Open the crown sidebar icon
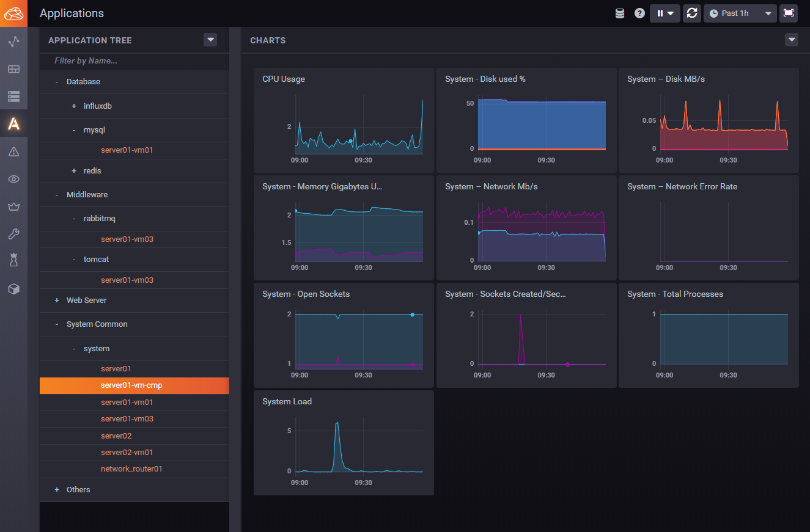 [x=13, y=206]
